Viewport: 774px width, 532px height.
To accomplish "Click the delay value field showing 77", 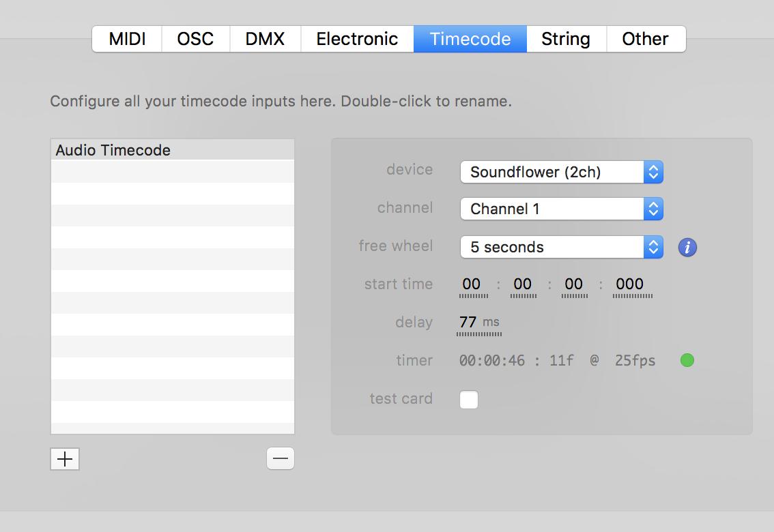I will click(x=469, y=322).
